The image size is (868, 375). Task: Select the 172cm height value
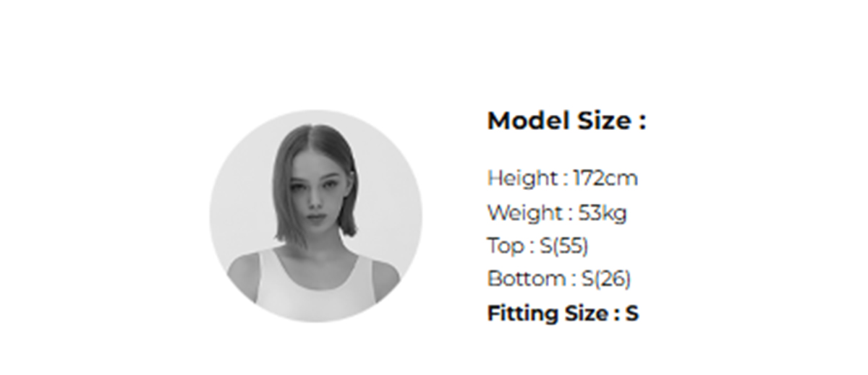(x=605, y=178)
